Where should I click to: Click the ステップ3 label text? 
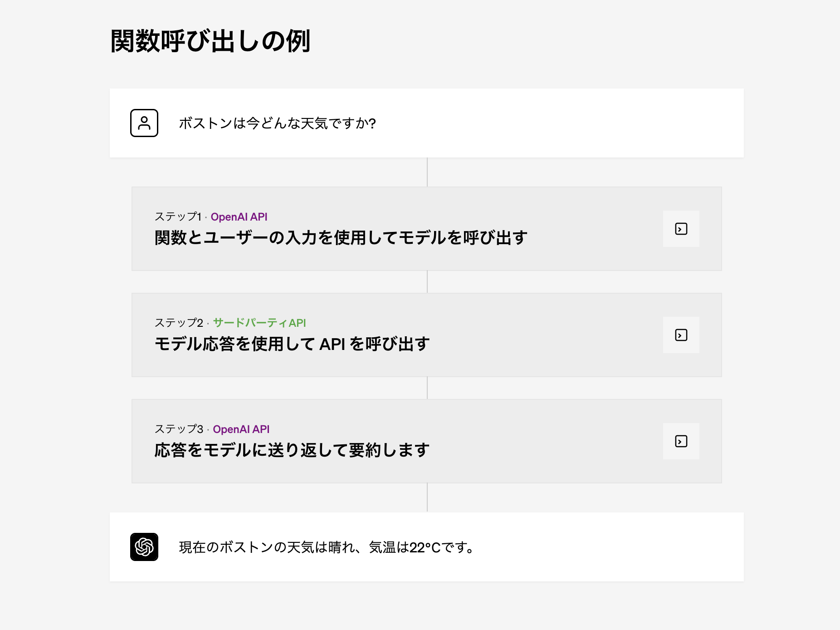coord(179,429)
